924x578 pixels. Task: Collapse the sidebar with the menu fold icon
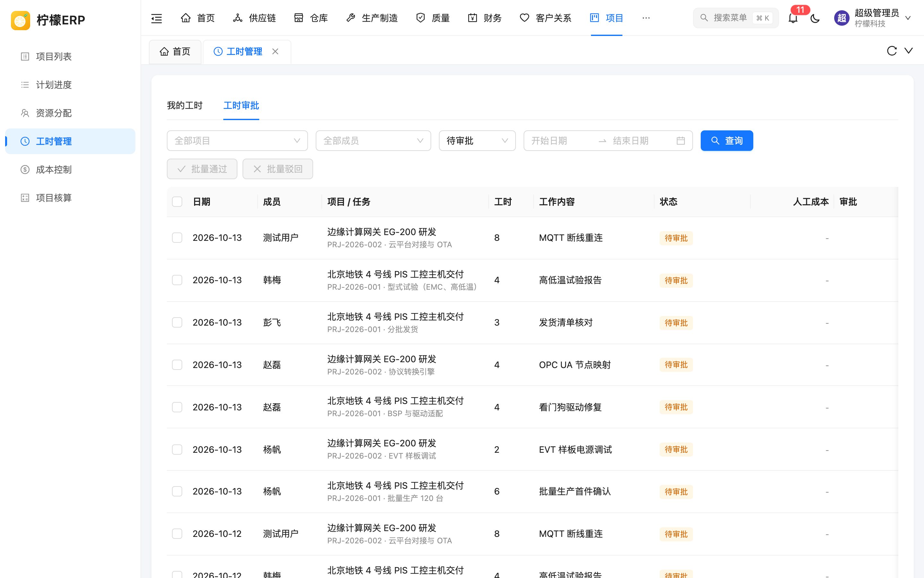point(157,18)
